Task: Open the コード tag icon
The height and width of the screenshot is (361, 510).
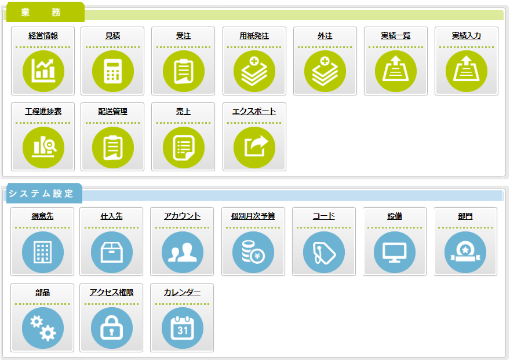Action: click(324, 252)
